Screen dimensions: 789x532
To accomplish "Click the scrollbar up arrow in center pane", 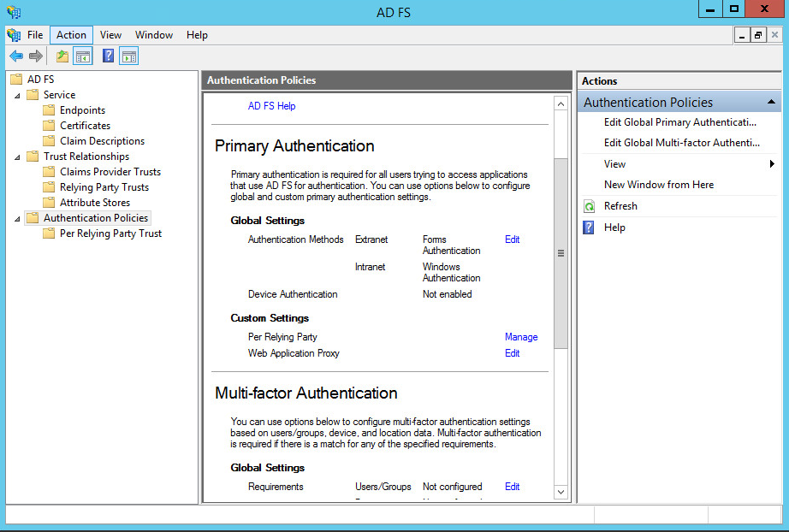I will coord(561,103).
